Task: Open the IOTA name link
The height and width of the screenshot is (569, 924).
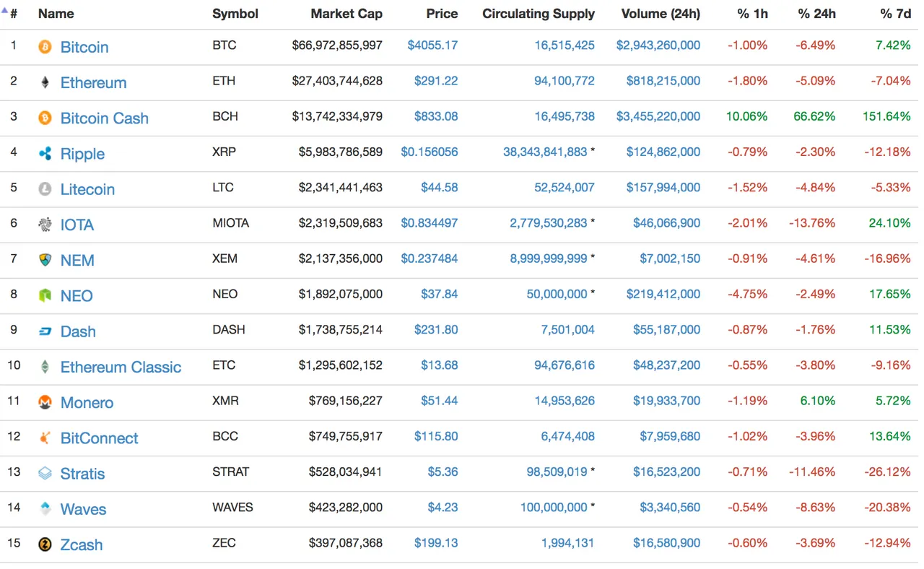Action: click(77, 225)
